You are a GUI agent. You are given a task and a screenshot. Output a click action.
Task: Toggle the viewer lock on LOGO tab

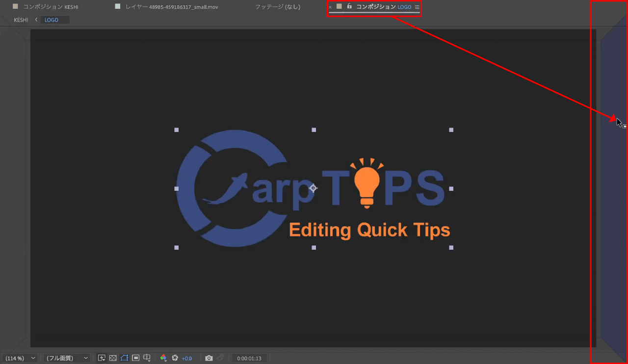(349, 6)
